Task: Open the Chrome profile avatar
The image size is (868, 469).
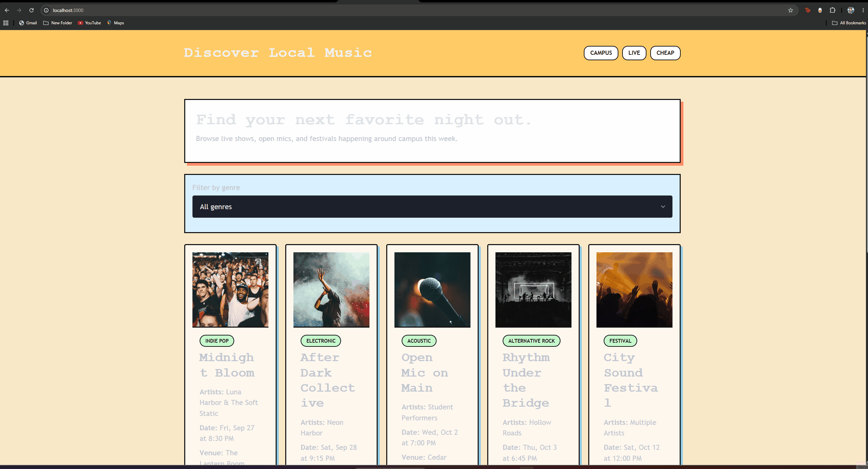Action: [x=851, y=10]
